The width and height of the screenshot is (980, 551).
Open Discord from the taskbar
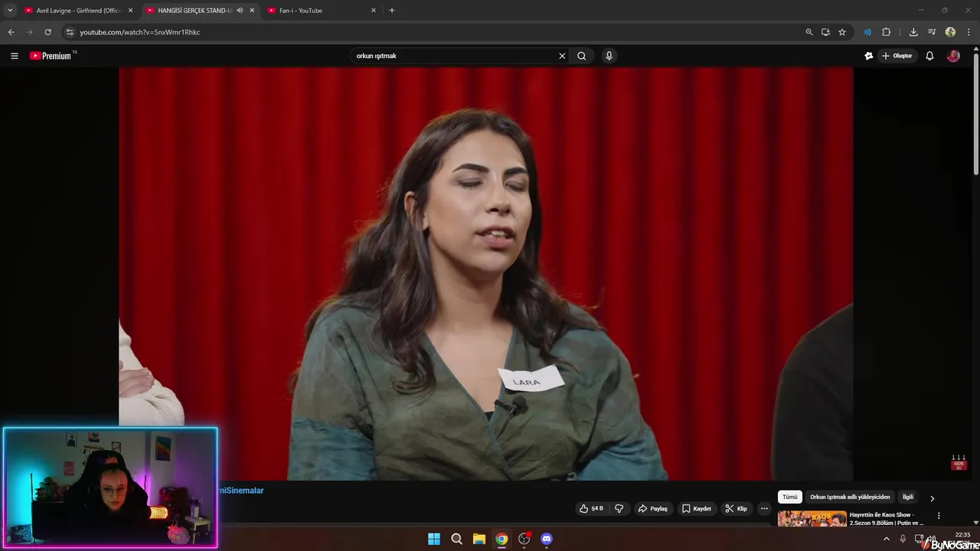[547, 539]
